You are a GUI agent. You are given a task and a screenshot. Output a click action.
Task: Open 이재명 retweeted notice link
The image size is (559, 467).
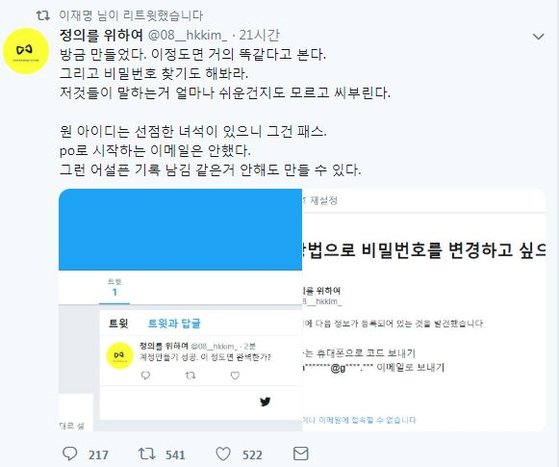pyautogui.click(x=131, y=15)
